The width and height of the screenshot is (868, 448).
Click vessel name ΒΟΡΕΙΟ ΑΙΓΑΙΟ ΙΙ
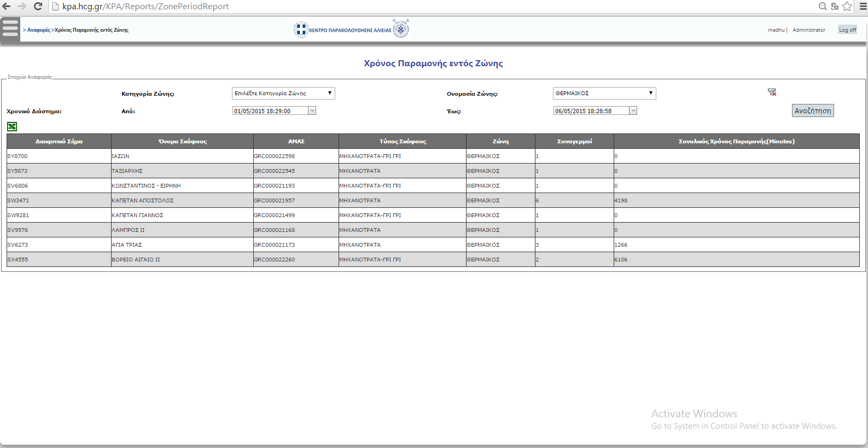point(136,259)
